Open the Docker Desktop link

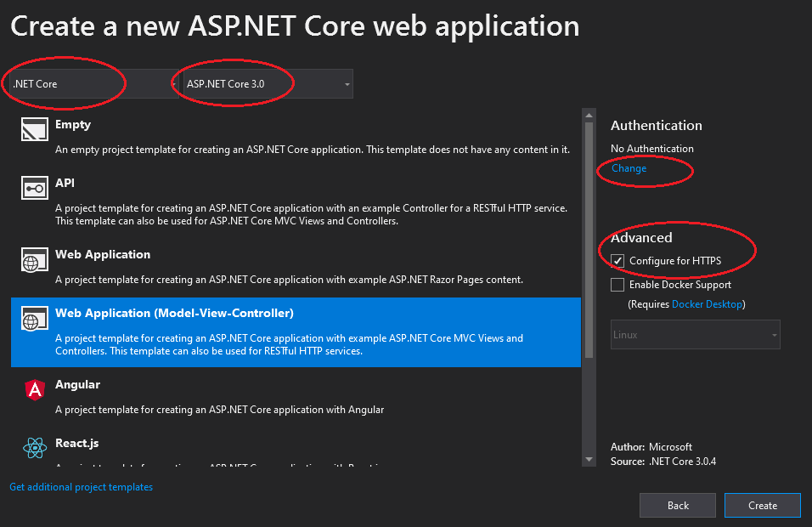tap(707, 304)
